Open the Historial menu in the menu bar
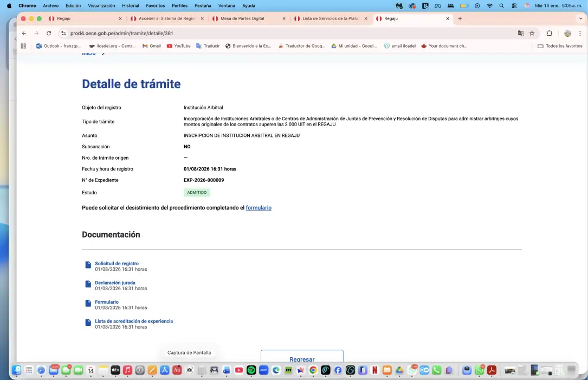Screen dimensions: 588x380 tap(130, 5)
